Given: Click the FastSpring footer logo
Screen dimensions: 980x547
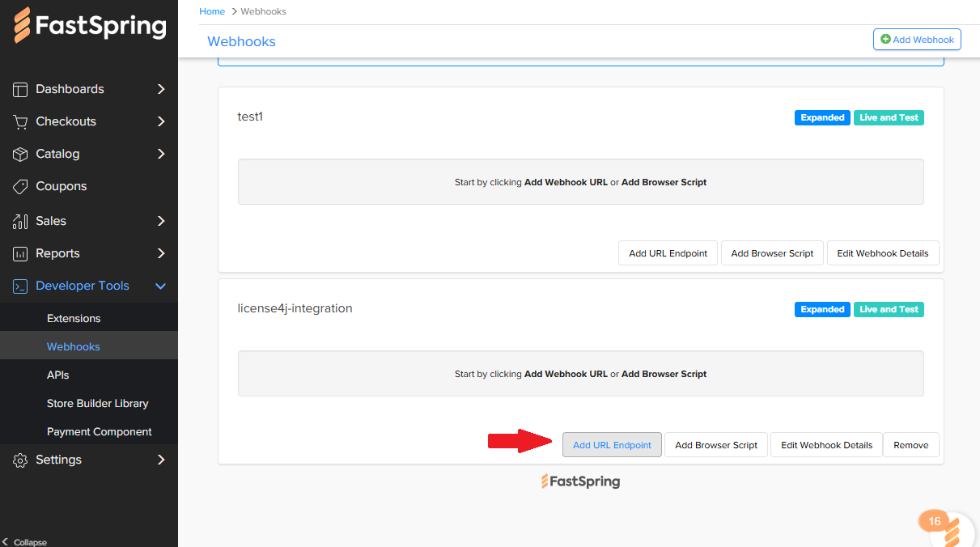Looking at the screenshot, I should 580,481.
